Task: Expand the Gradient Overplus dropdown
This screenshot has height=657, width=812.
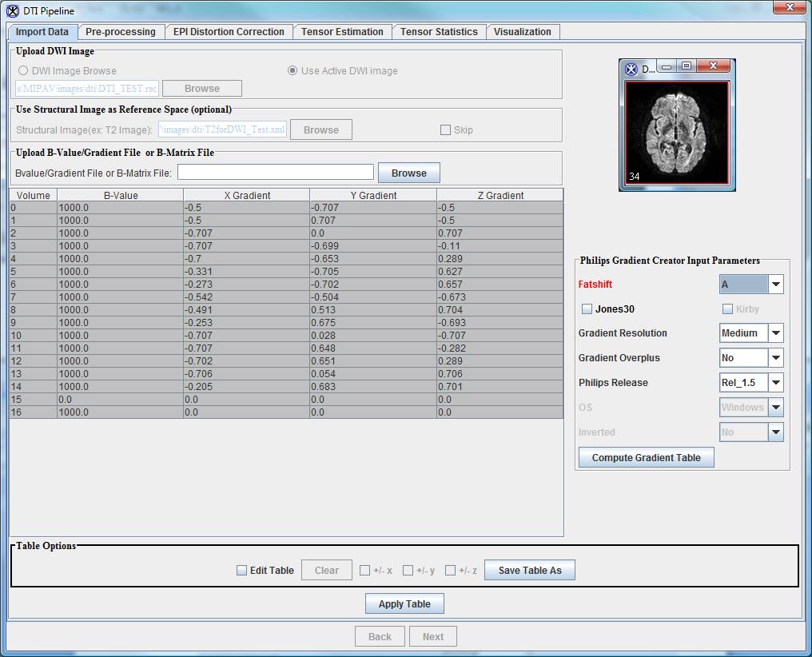Action: click(x=775, y=358)
